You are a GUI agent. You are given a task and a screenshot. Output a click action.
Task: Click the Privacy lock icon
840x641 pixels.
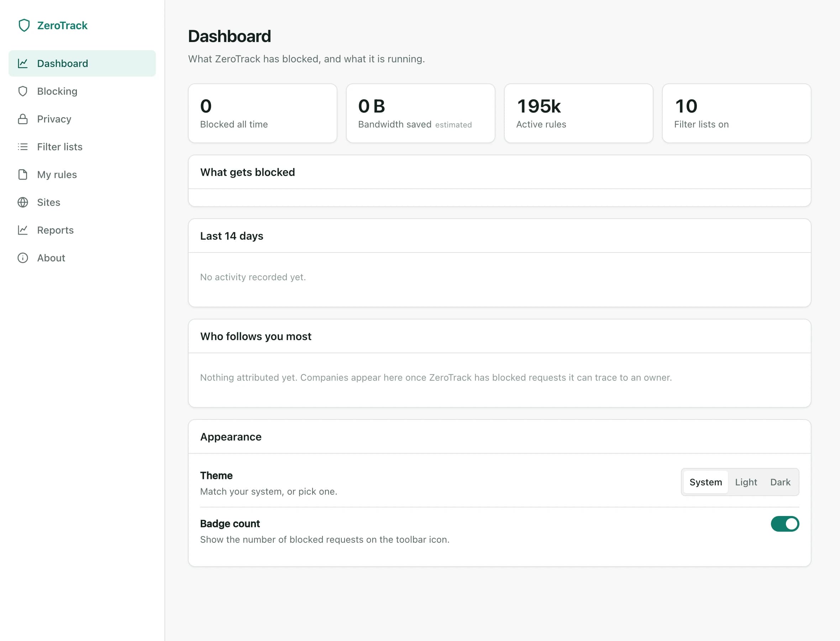(23, 119)
